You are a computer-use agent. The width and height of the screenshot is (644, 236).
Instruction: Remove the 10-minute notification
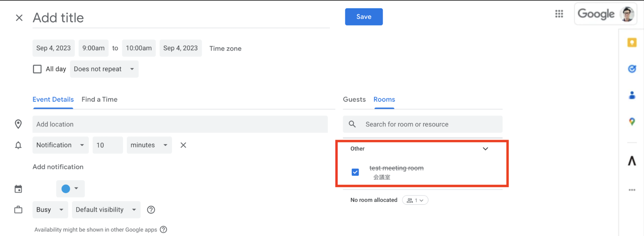click(183, 145)
